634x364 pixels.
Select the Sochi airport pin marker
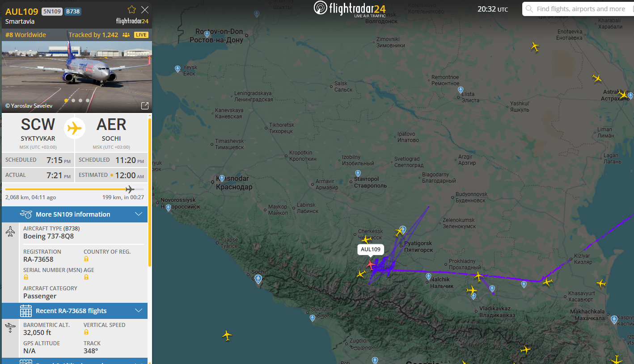(258, 279)
